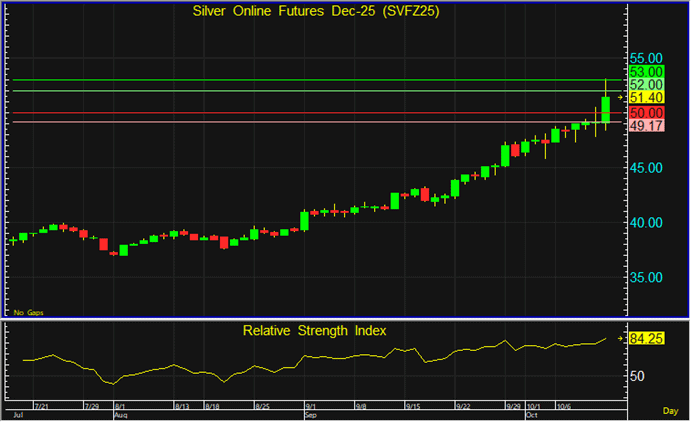Click the 35.00 price axis label
Screen dimensions: 691x422
coord(647,277)
